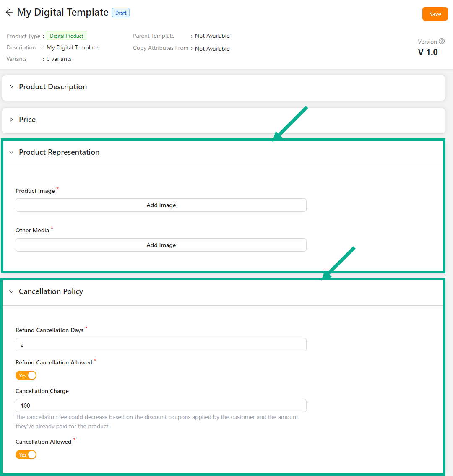
Task: Click the Version help question mark icon
Action: pos(441,42)
